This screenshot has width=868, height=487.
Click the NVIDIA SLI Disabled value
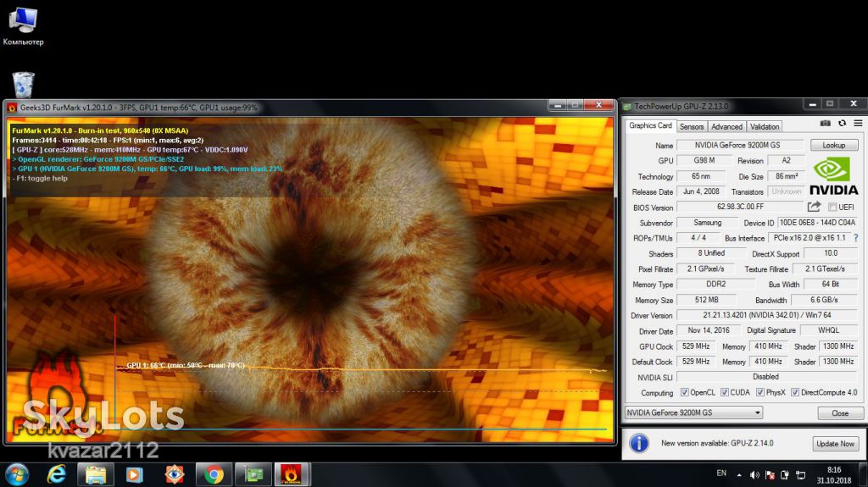[x=767, y=377]
